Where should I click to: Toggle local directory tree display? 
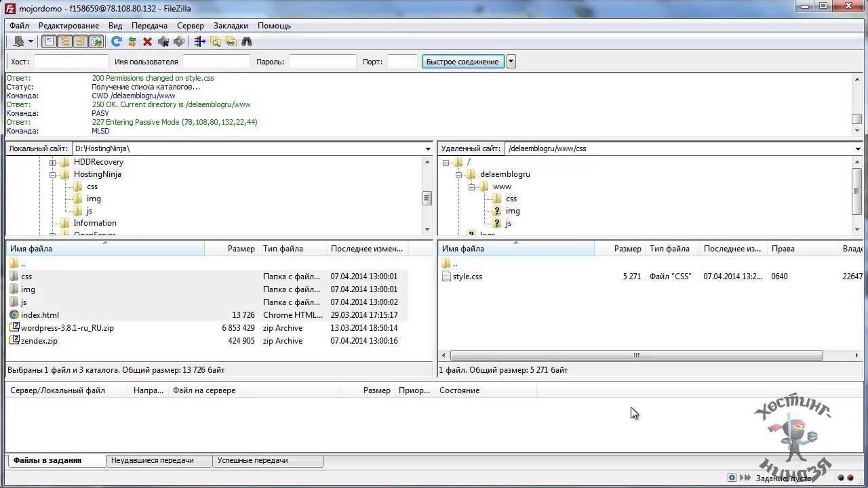click(x=65, y=41)
